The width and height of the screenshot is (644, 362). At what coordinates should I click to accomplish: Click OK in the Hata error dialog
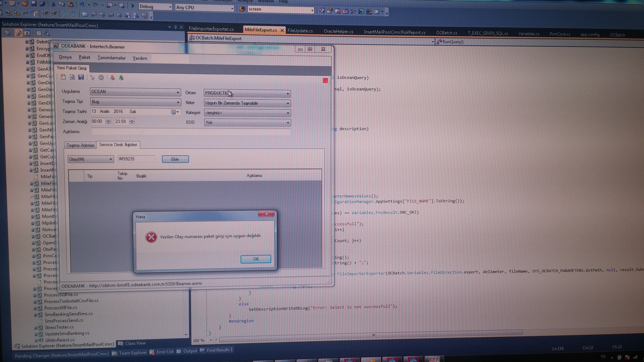tap(256, 259)
